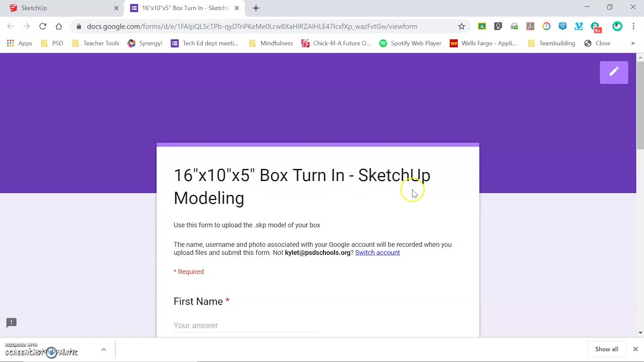Go to the browser home page icon
This screenshot has height=362, width=644.
coord(59,26)
